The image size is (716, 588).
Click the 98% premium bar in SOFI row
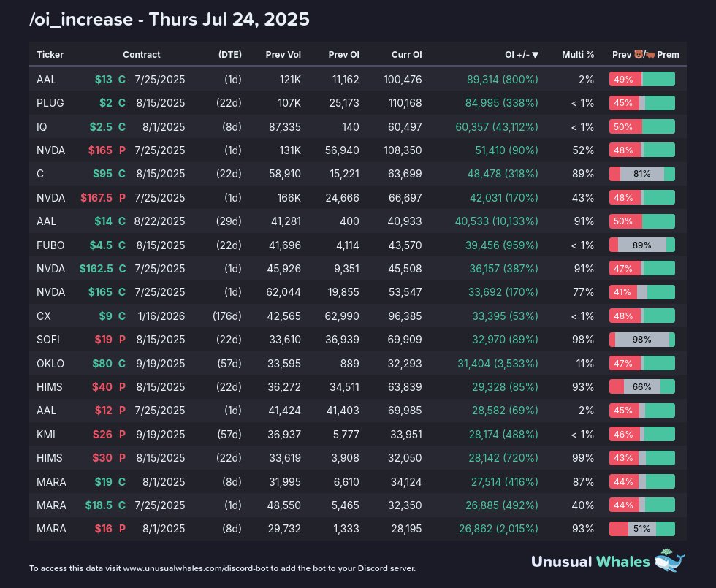[642, 340]
